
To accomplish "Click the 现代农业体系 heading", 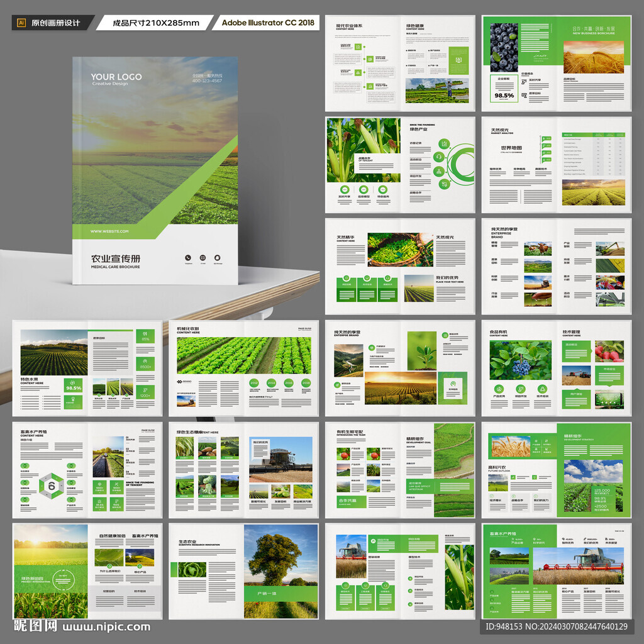I will tap(349, 25).
